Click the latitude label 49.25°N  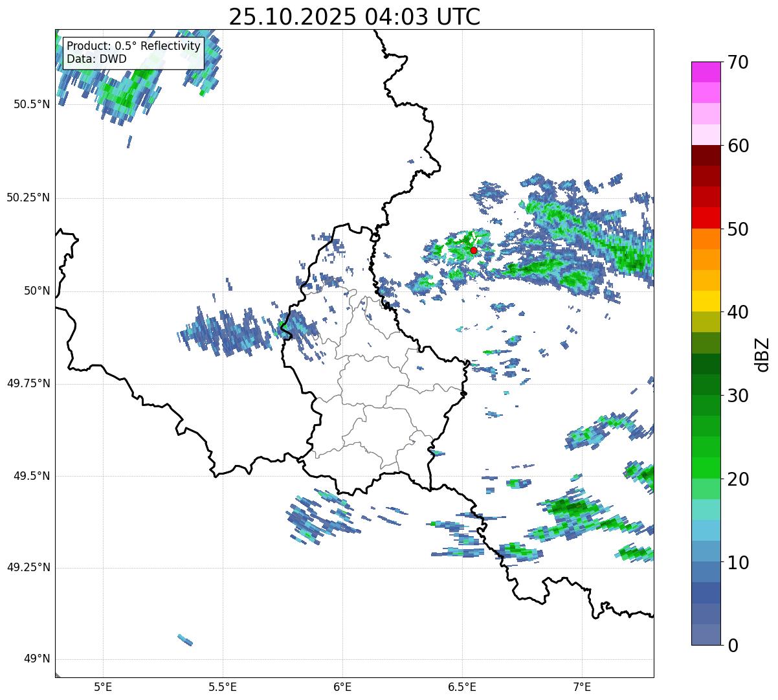click(28, 568)
